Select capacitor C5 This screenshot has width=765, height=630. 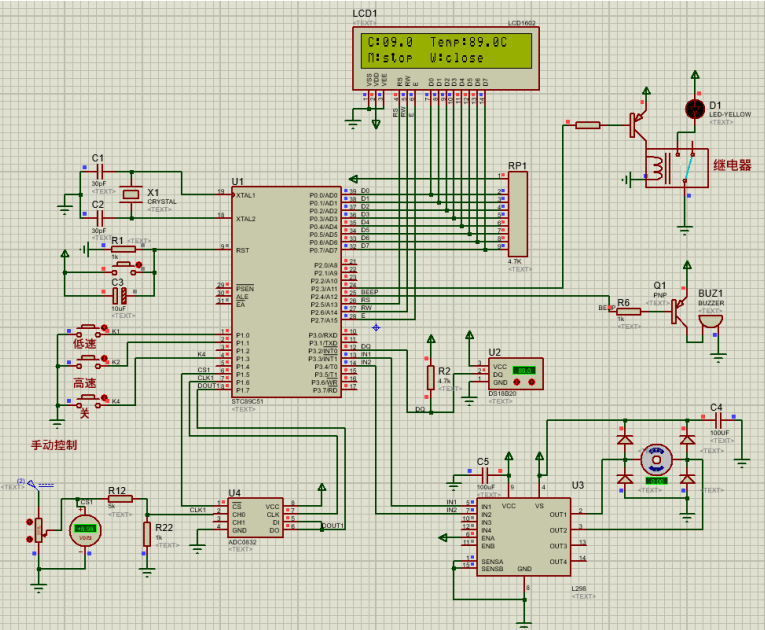point(485,473)
